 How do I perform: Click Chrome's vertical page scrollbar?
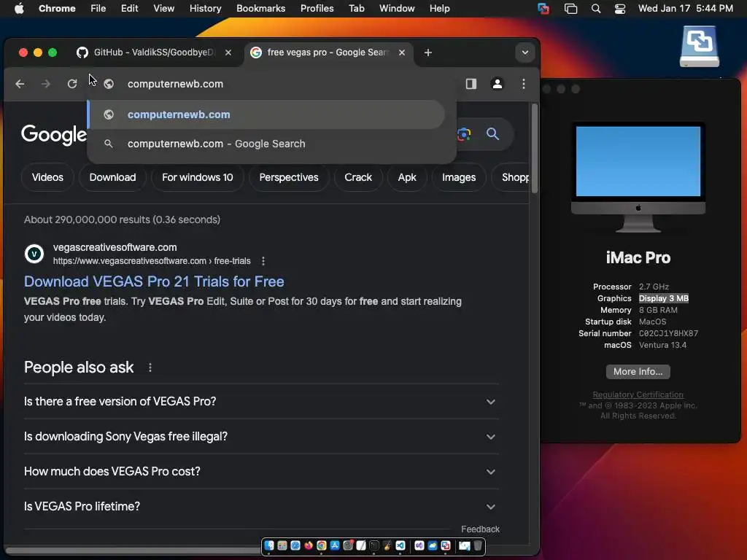pyautogui.click(x=535, y=148)
